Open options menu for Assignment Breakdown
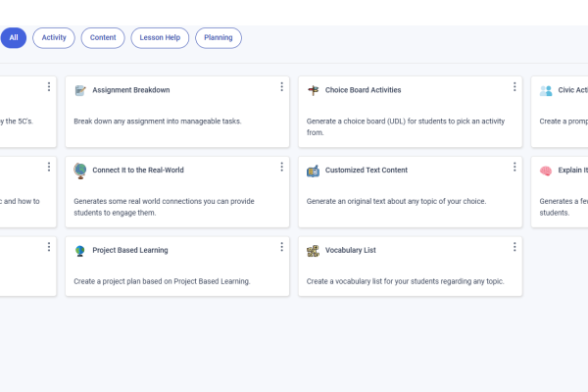The width and height of the screenshot is (588, 392). [281, 87]
